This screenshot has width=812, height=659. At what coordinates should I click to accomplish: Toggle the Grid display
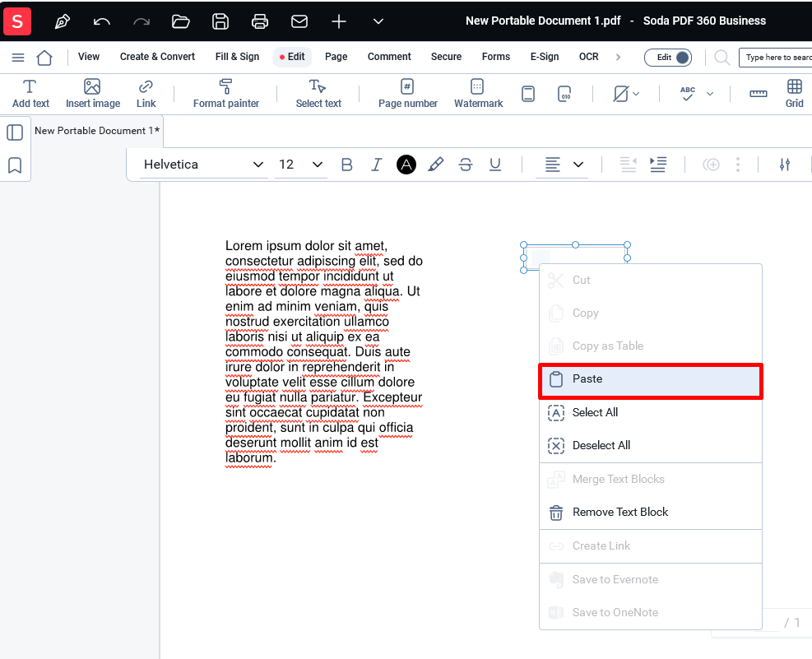click(795, 95)
